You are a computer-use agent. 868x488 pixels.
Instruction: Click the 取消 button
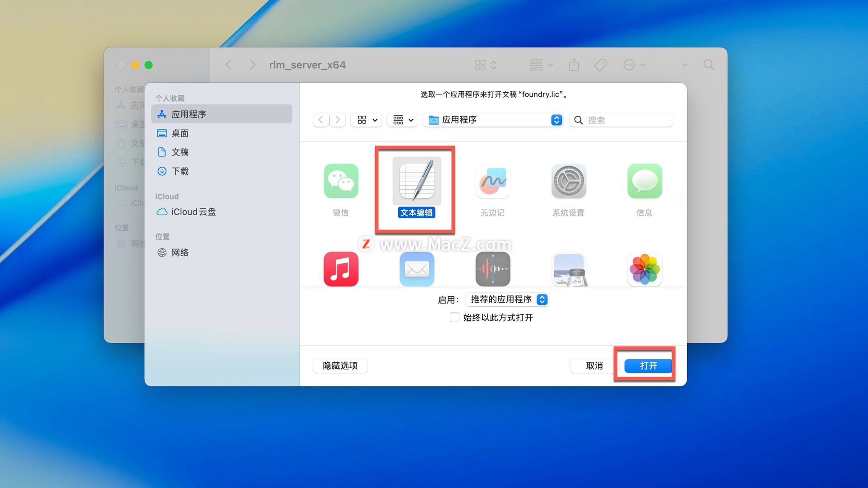click(594, 366)
